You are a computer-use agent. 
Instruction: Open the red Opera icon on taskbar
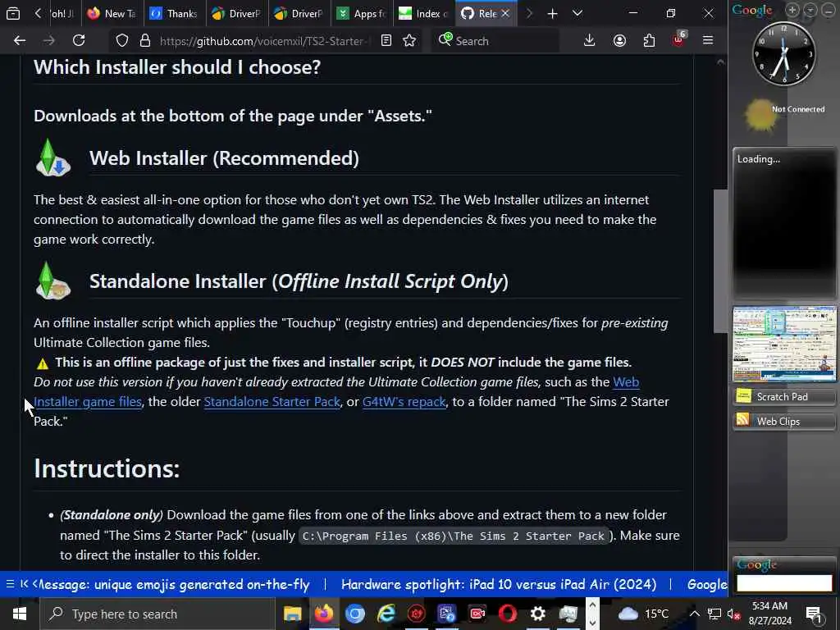(507, 614)
